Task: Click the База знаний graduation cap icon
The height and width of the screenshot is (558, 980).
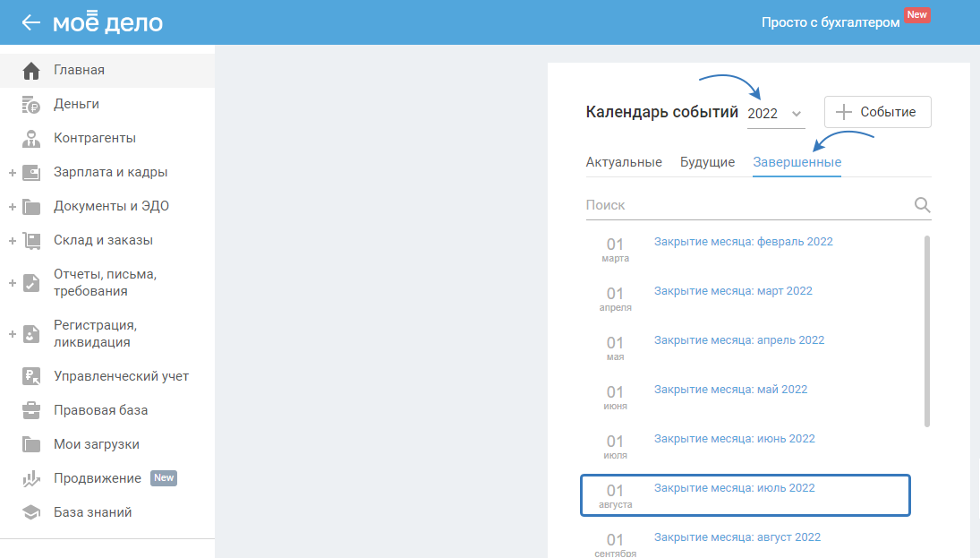Action: [x=31, y=512]
